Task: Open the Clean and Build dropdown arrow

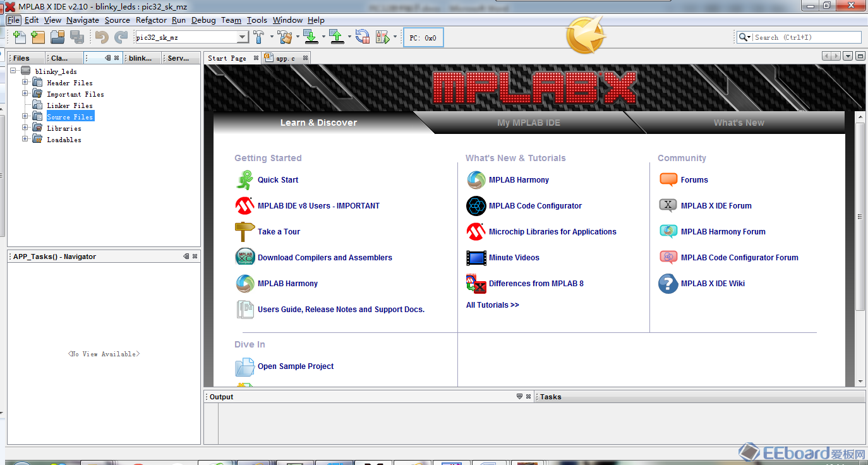Action: pyautogui.click(x=297, y=37)
